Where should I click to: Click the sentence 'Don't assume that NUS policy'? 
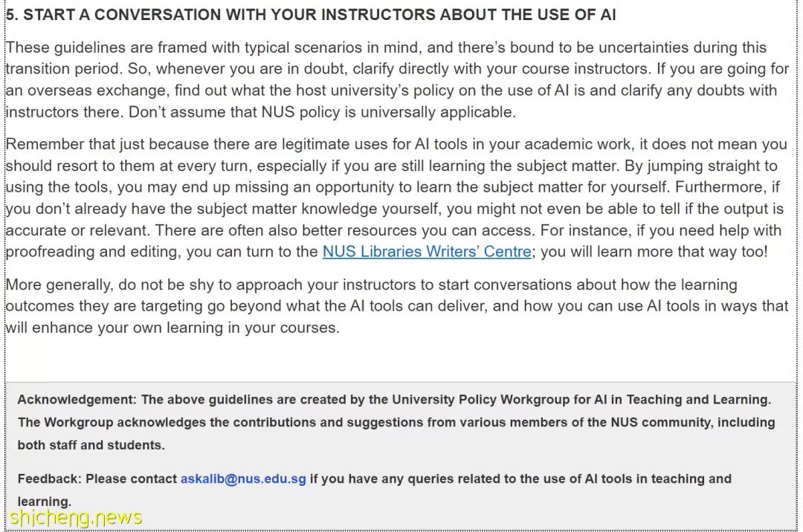click(322, 112)
